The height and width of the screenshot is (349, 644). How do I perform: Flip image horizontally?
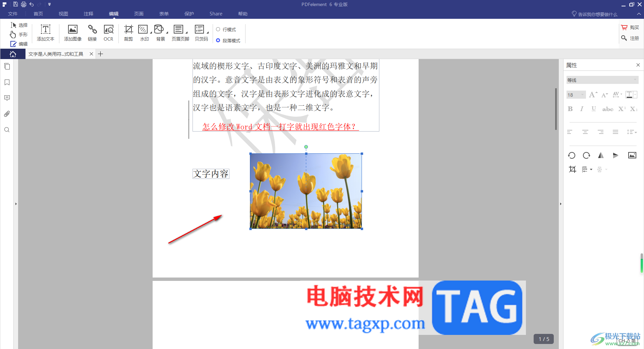pyautogui.click(x=601, y=155)
